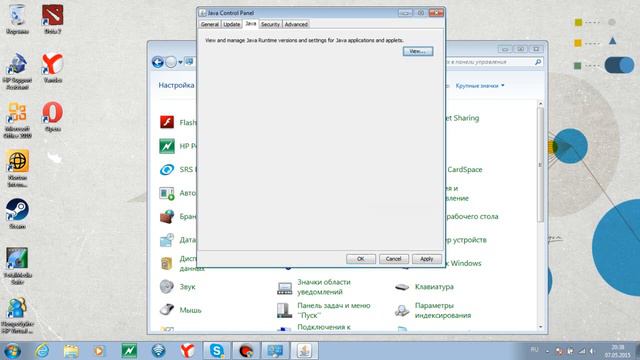Open the Диспетчер учетных данных icon
This screenshot has width=640, height=360.
[x=167, y=263]
